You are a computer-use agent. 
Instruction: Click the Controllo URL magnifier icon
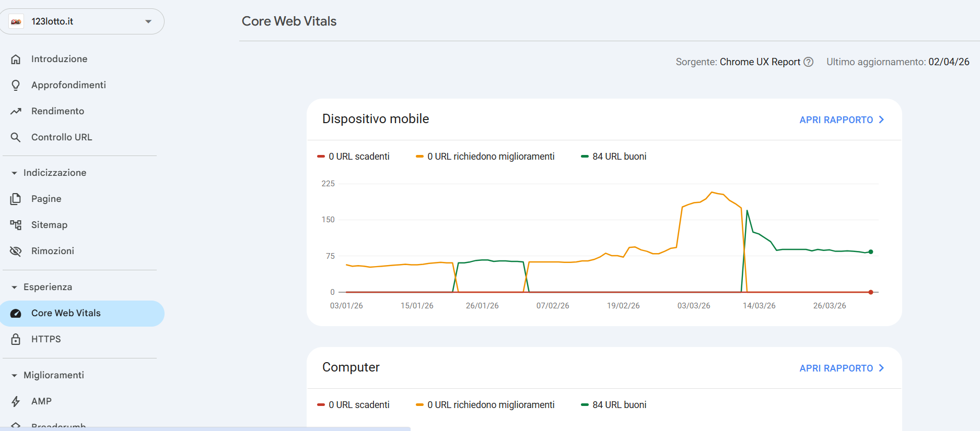click(x=16, y=137)
